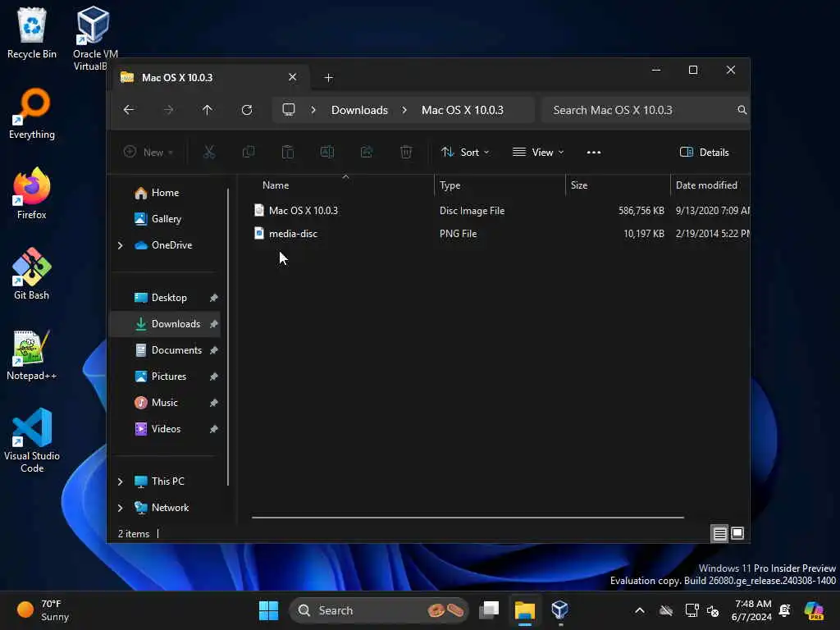Click the taskbar Search box
This screenshot has width=840, height=630.
[379, 610]
